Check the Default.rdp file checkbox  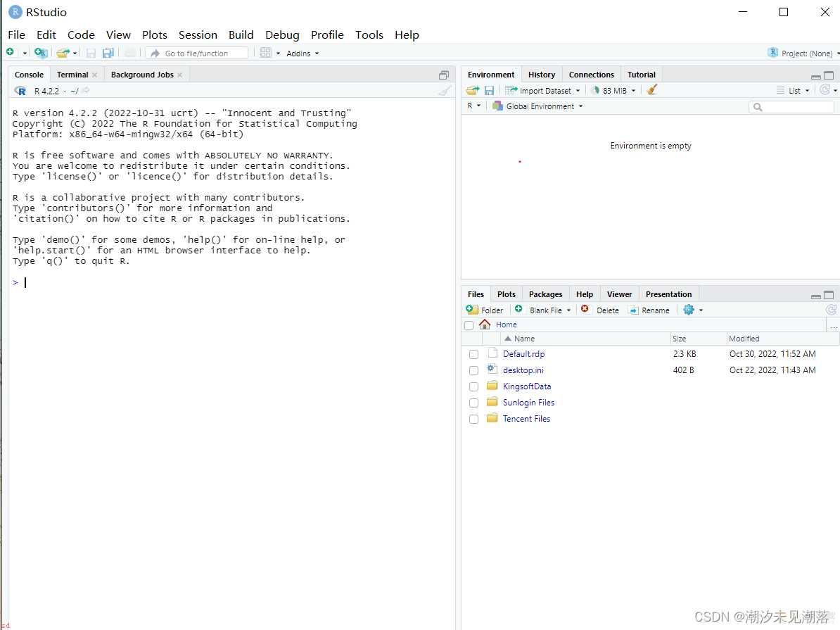[473, 354]
